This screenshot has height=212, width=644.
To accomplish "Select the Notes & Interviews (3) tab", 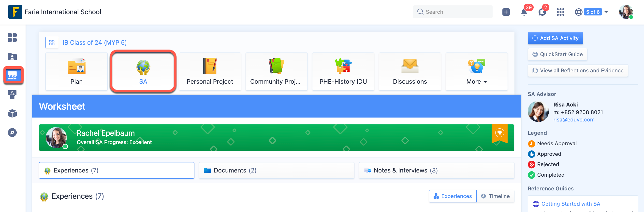I will click(436, 170).
